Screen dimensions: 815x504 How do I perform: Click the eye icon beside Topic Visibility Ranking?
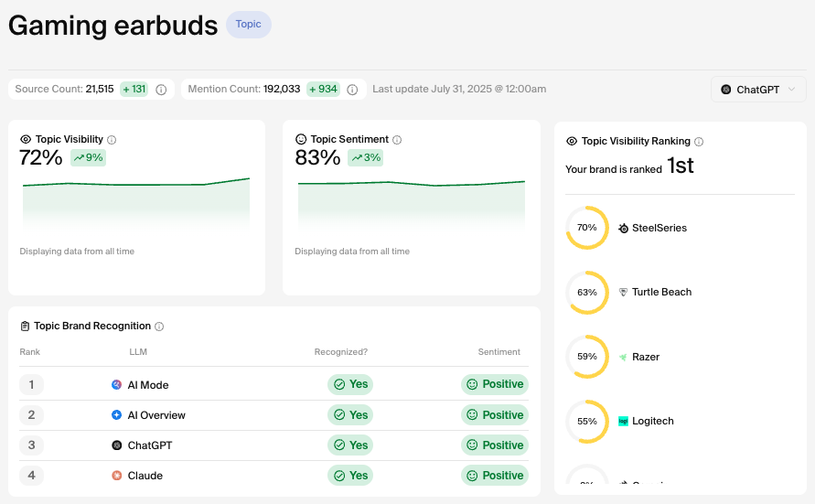click(572, 142)
